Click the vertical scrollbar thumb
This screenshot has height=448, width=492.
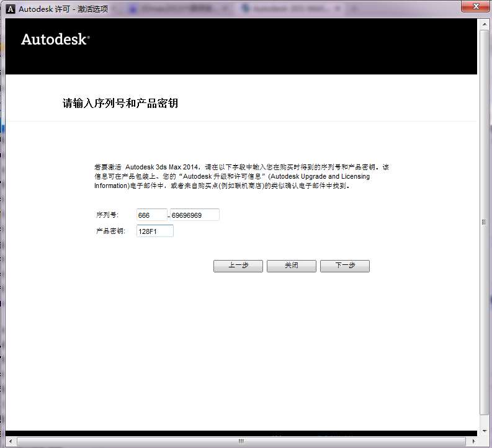click(x=484, y=222)
